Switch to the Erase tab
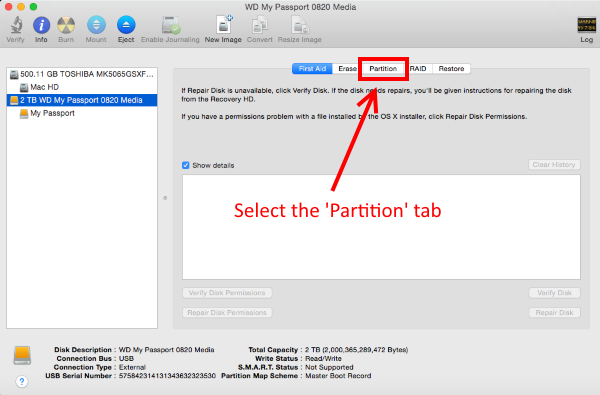Viewport: 600px width, 395px height. [x=347, y=69]
